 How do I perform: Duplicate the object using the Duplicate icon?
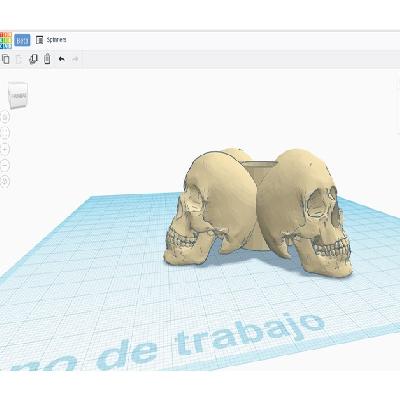[x=33, y=59]
